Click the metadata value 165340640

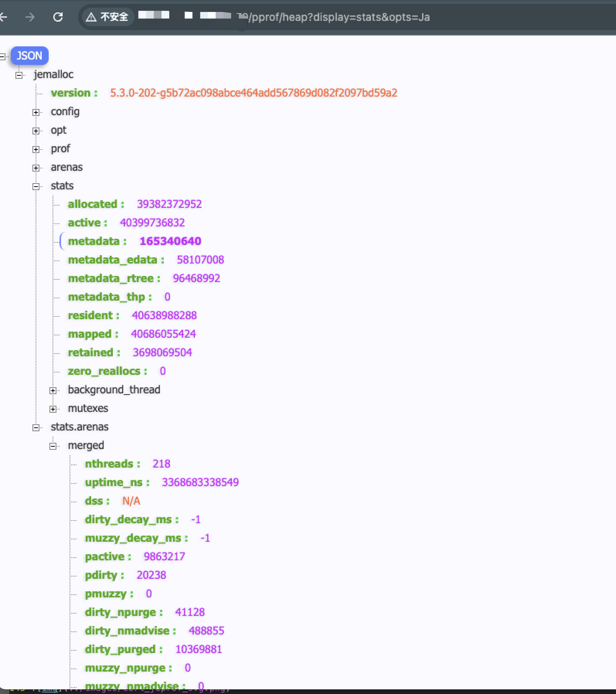click(x=170, y=242)
